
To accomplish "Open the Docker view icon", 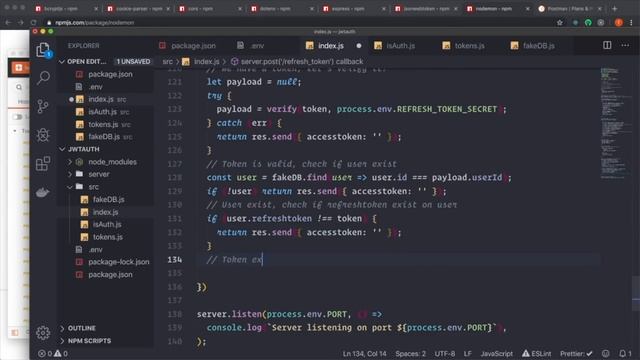I will point(43,192).
